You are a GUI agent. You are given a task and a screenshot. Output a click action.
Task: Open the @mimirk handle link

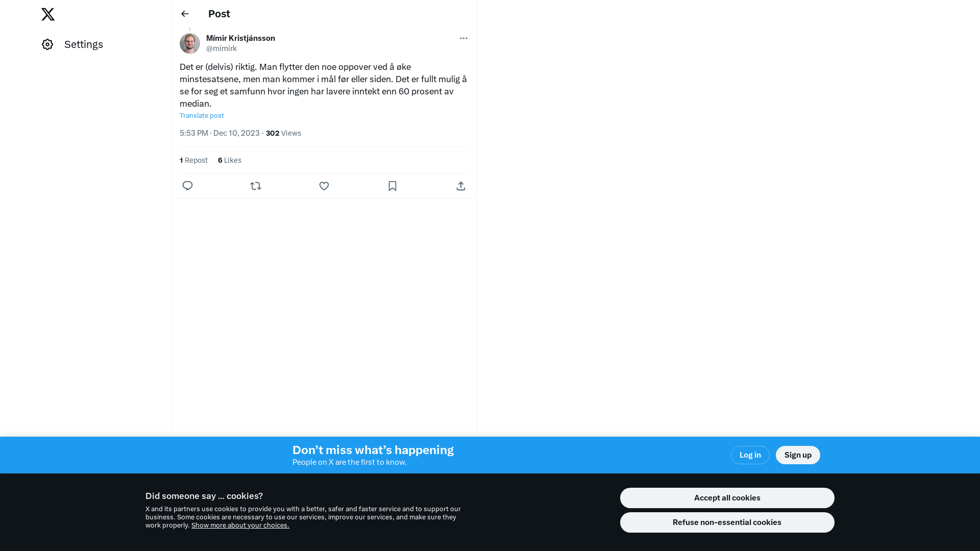pos(222,48)
